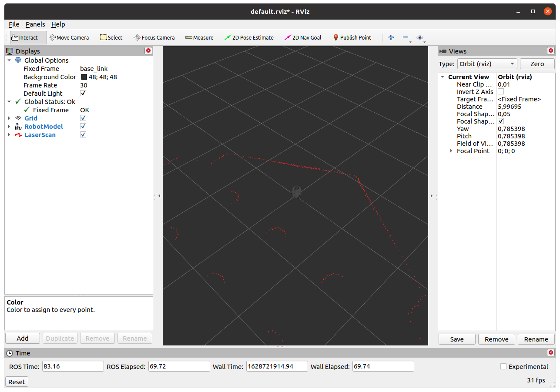Expand the Grid display tree item
This screenshot has width=560, height=392.
pos(9,118)
